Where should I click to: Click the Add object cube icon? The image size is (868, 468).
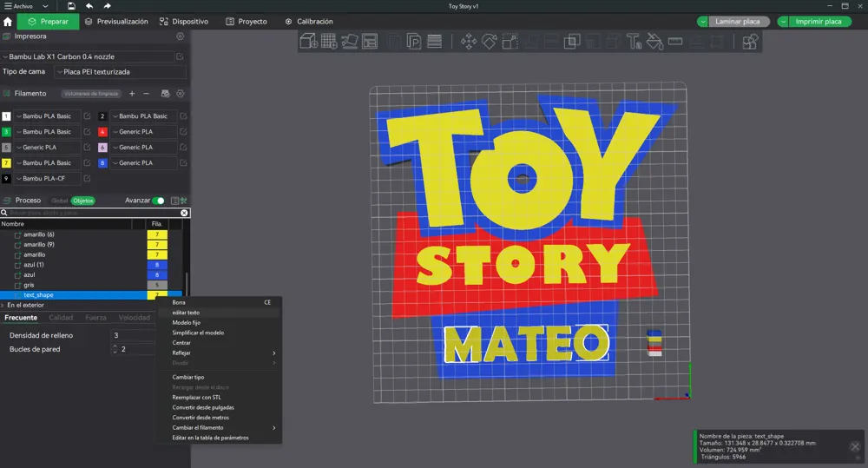tap(308, 42)
